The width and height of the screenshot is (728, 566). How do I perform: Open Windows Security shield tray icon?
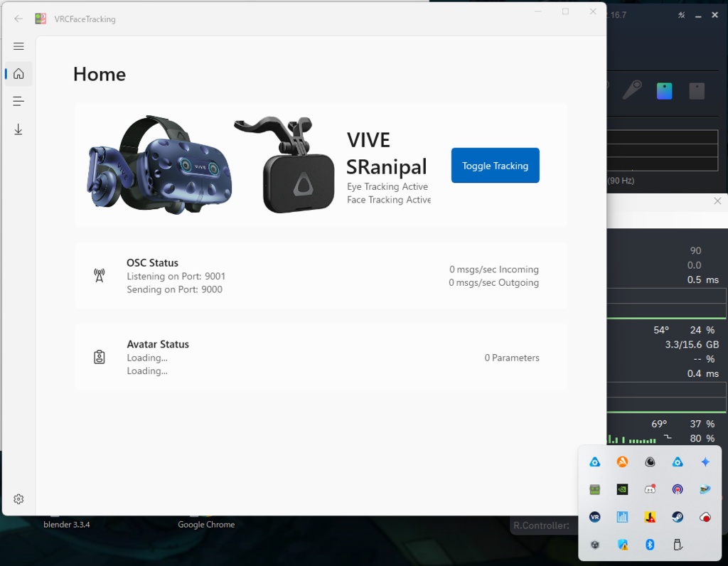point(622,545)
